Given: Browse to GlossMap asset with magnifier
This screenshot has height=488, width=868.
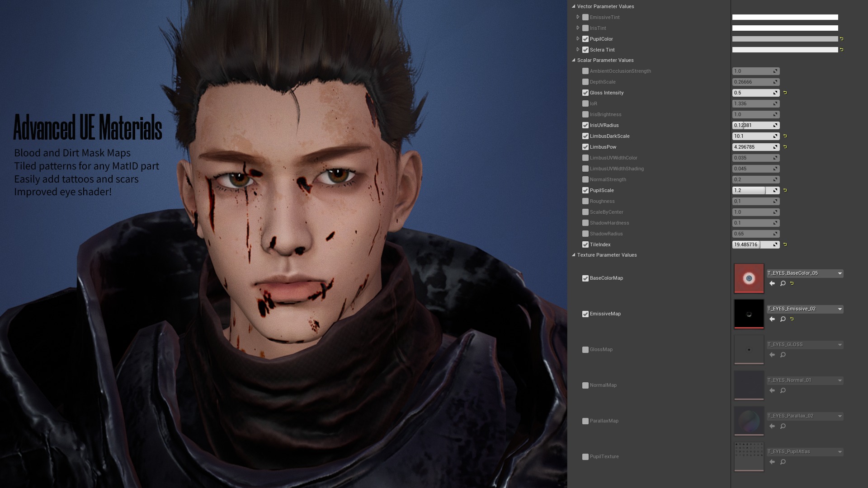Looking at the screenshot, I should tap(783, 355).
